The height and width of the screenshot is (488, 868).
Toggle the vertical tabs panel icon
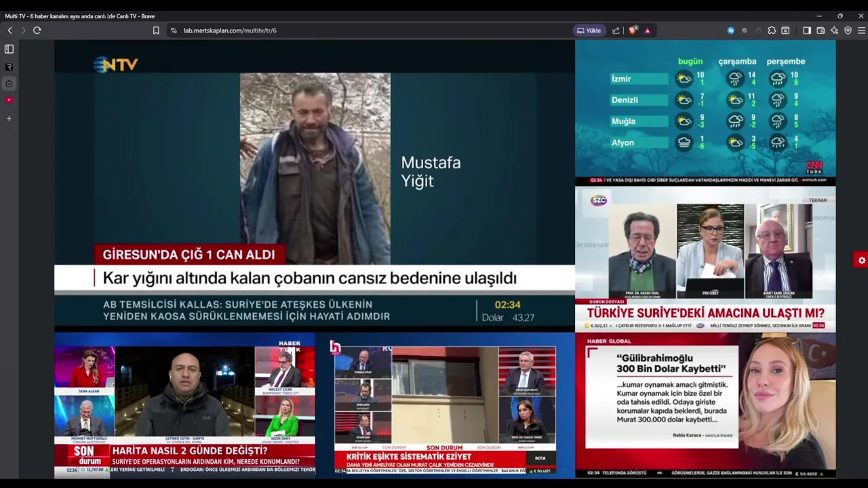pyautogui.click(x=9, y=49)
